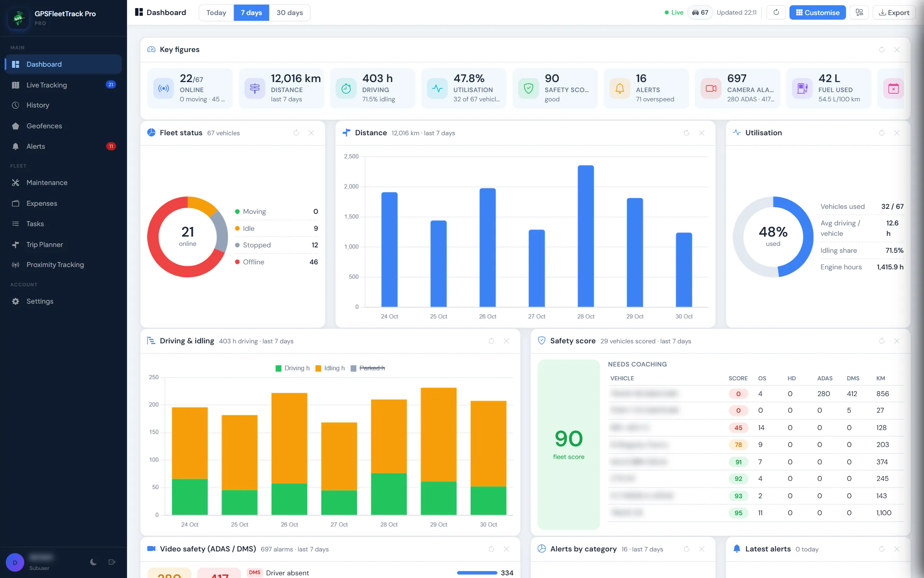
Task: Click the Export button
Action: (x=894, y=13)
